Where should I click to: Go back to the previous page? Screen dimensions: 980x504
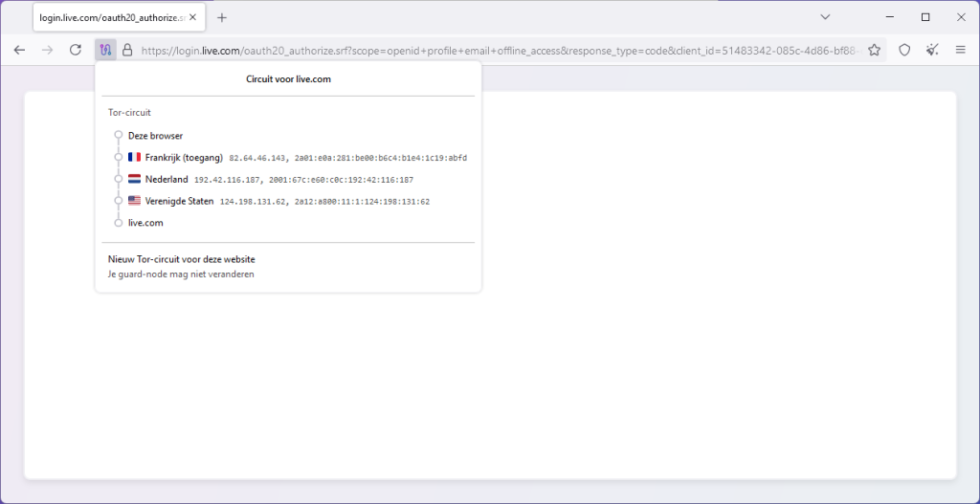click(19, 50)
